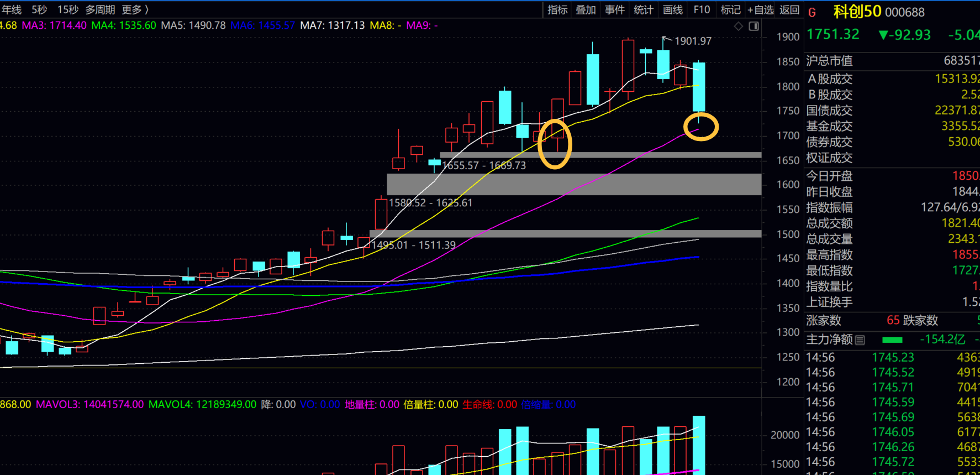
Task: Click the index code 000688
Action: (x=904, y=12)
